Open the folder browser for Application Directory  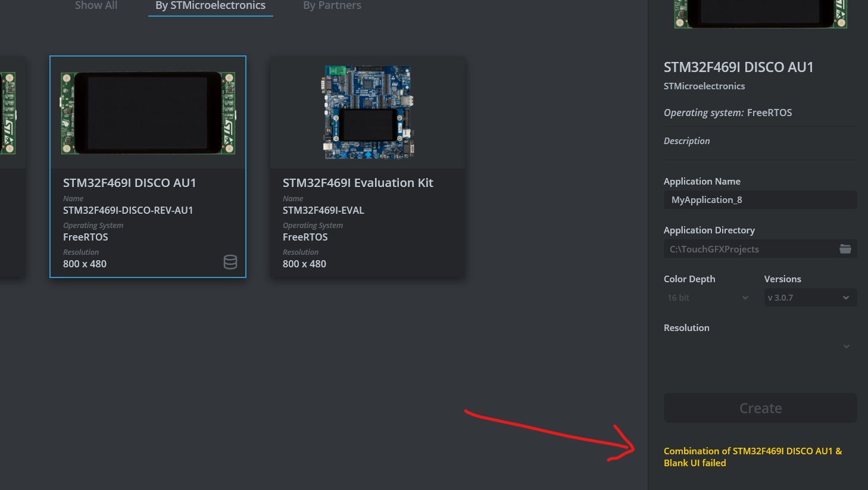(845, 249)
